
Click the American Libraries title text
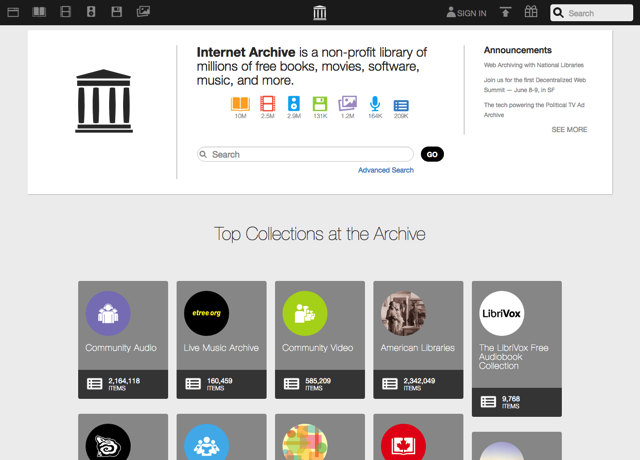[x=418, y=348]
